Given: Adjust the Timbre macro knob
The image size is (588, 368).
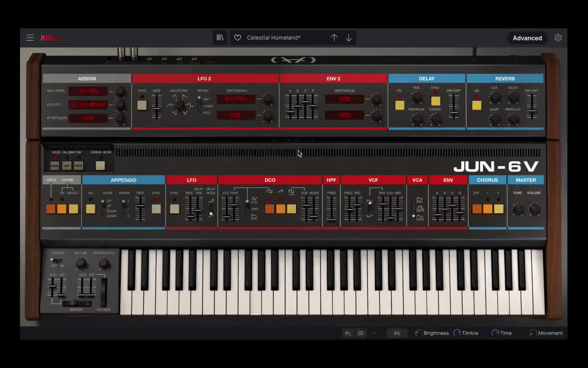Looking at the screenshot, I should click(x=457, y=333).
